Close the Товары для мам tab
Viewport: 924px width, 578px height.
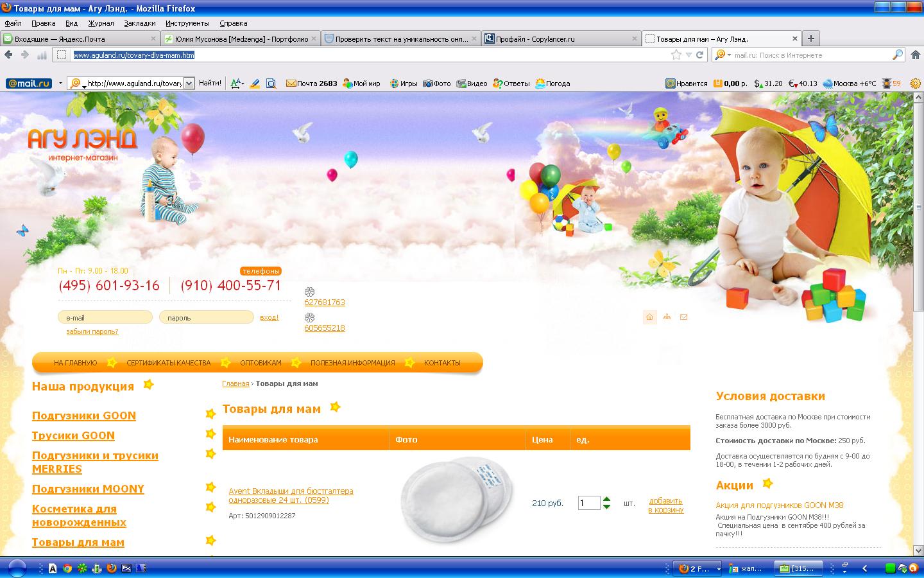pos(795,39)
